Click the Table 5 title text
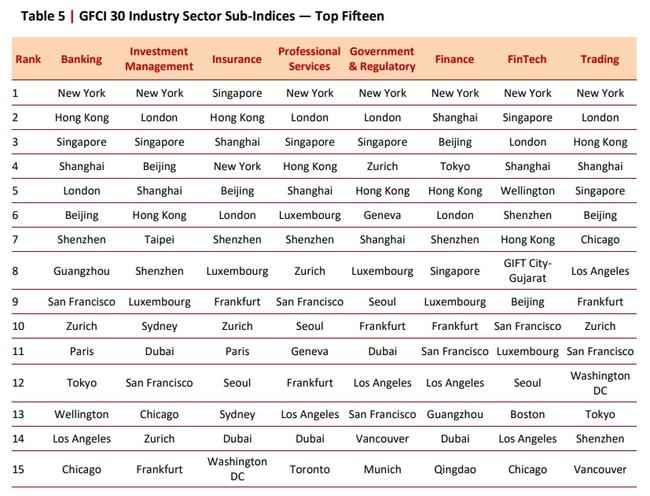This screenshot has width=650, height=496. (x=197, y=16)
